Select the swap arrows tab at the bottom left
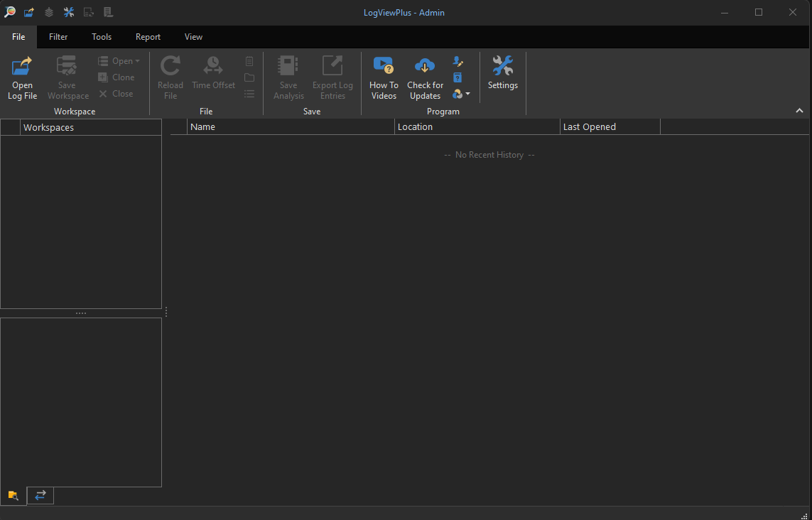 [x=40, y=495]
